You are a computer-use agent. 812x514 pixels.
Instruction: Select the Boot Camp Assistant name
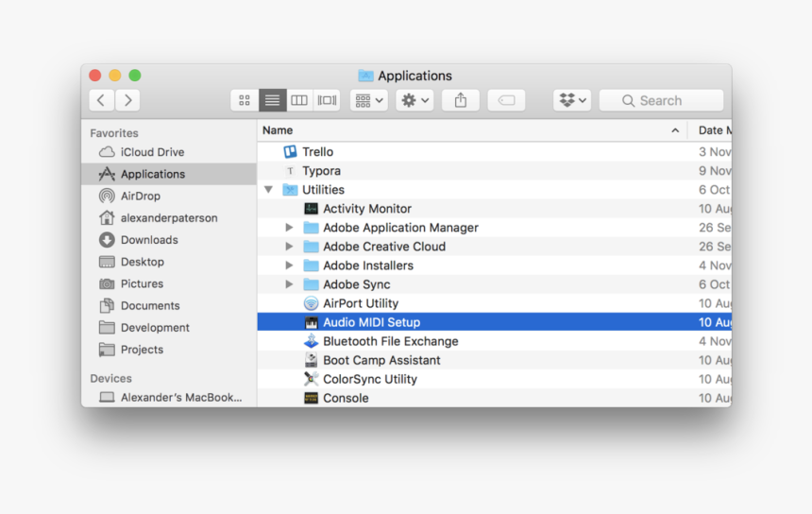tap(381, 360)
